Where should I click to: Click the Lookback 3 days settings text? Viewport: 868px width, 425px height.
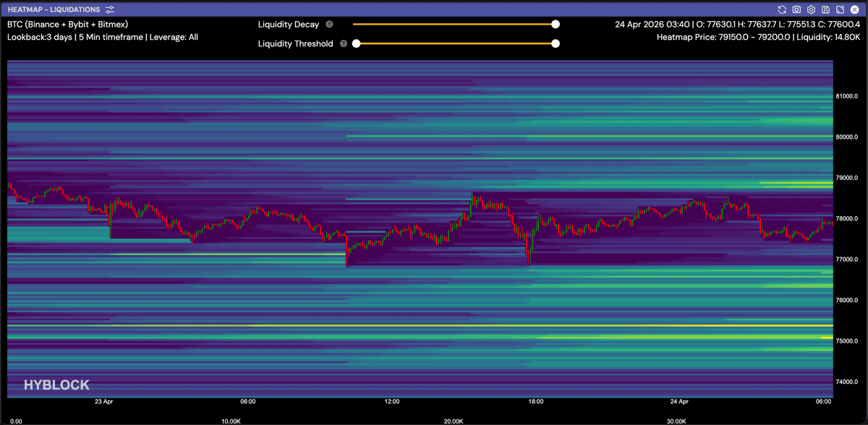click(x=103, y=37)
